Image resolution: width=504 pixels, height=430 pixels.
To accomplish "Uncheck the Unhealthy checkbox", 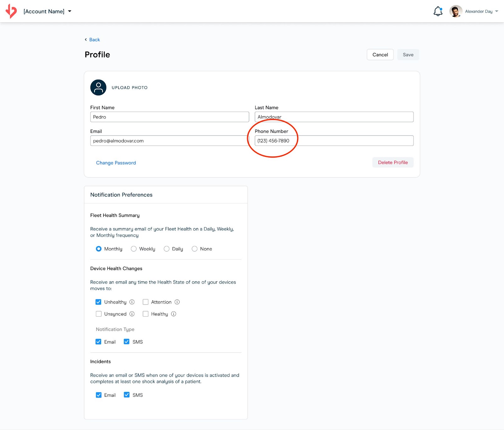I will coord(99,302).
